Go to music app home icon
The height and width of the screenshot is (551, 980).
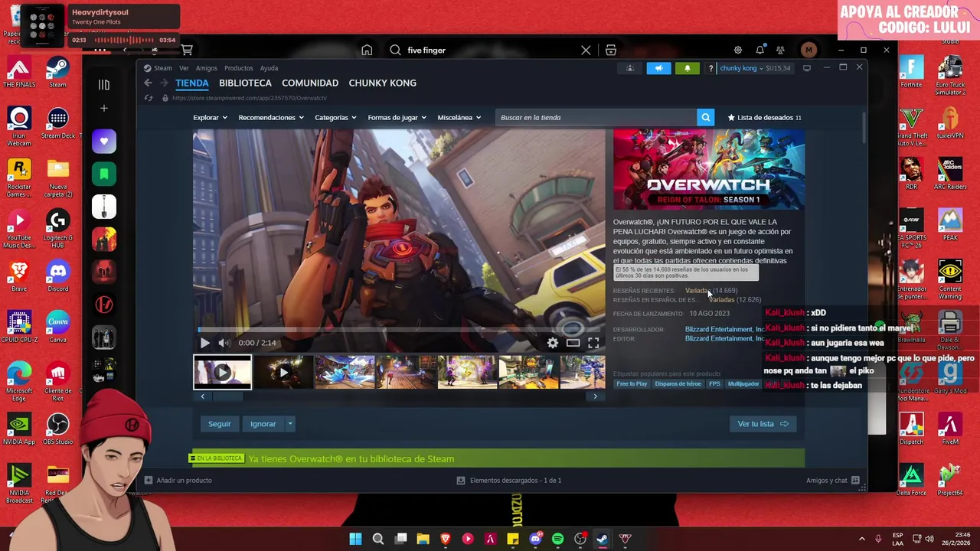367,50
